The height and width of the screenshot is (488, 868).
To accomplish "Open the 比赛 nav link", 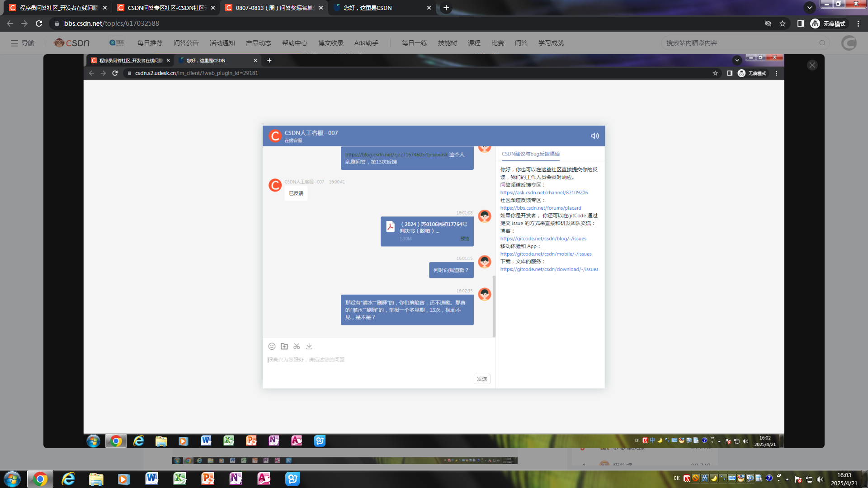I will [x=498, y=43].
